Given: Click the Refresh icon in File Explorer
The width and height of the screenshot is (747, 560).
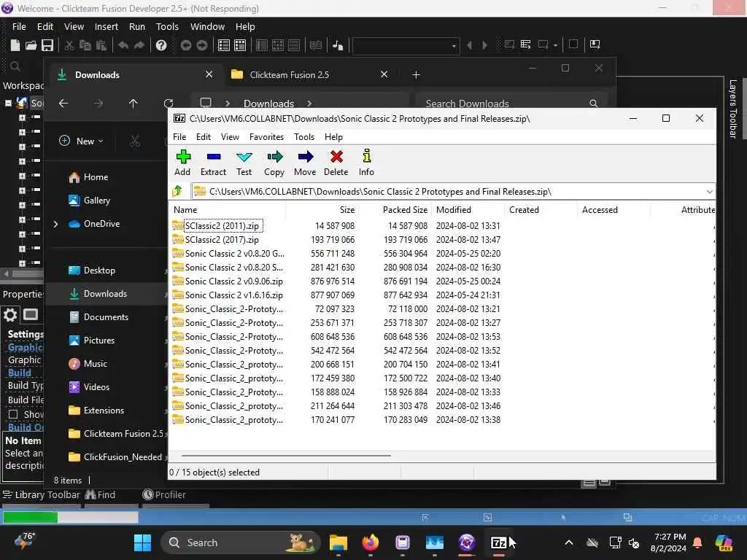Looking at the screenshot, I should click(x=169, y=104).
